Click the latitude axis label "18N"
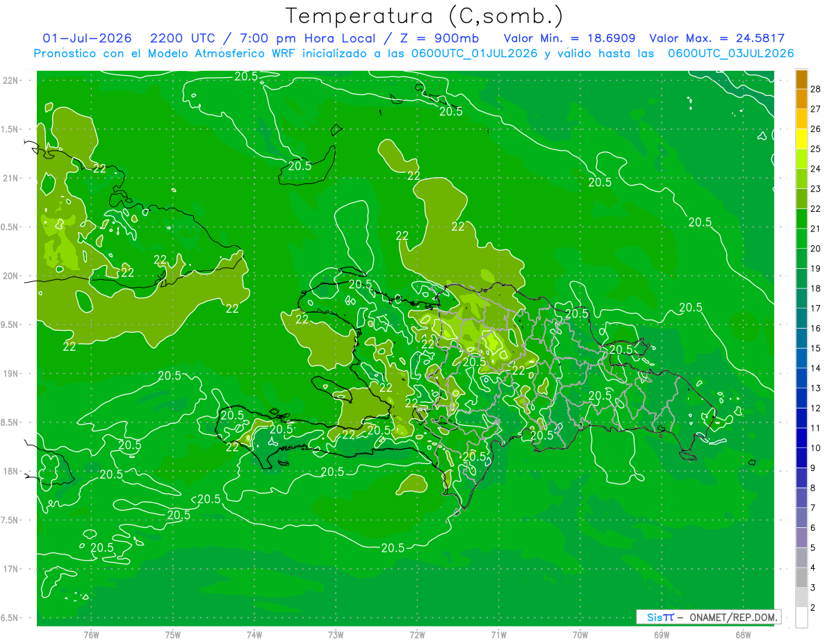834x644 pixels. point(11,471)
